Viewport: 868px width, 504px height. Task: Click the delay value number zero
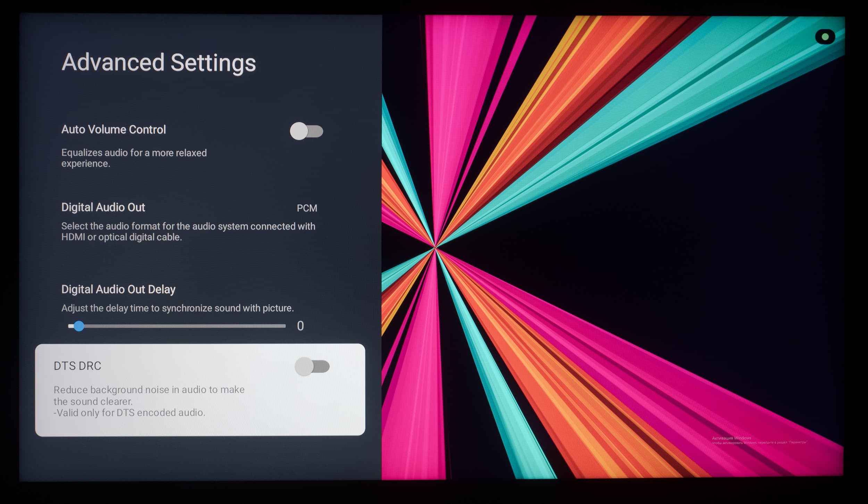300,326
